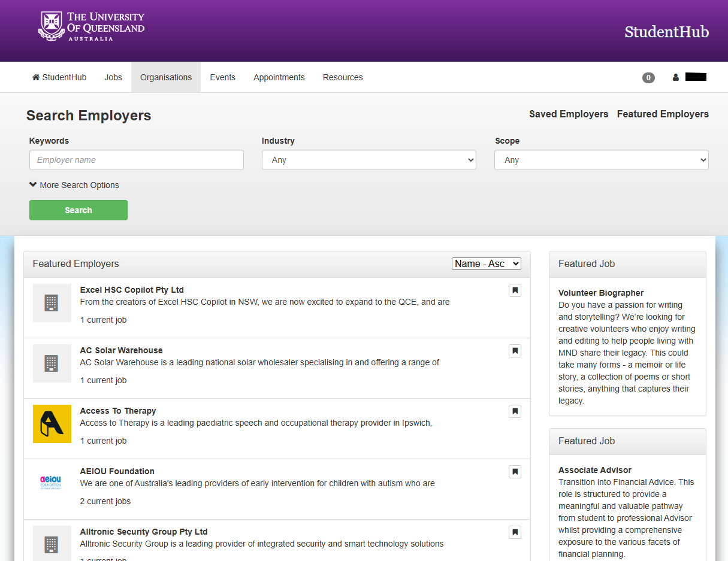Open AC Solar Warehouse employer page
The height and width of the screenshot is (561, 728).
pos(121,350)
